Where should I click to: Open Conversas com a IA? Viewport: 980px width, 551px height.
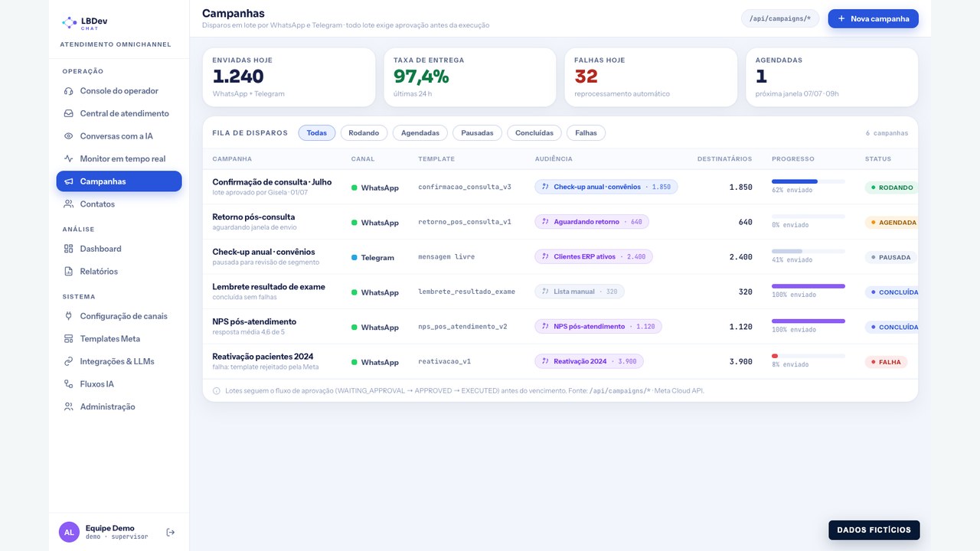119,136
